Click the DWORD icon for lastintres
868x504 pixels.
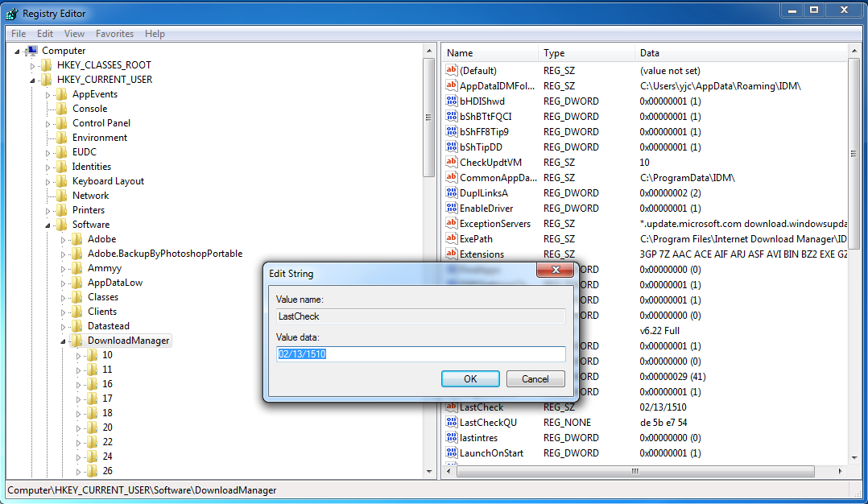click(452, 438)
